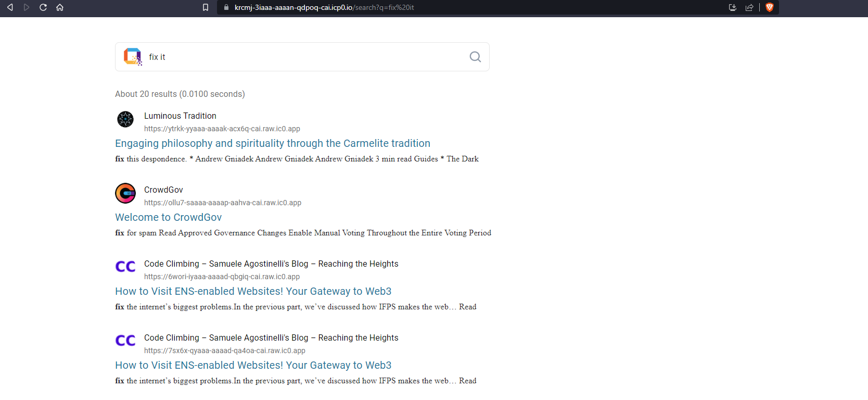This screenshot has height=400, width=868.
Task: Click the snippet below the 6wori ENS result
Action: click(x=296, y=307)
